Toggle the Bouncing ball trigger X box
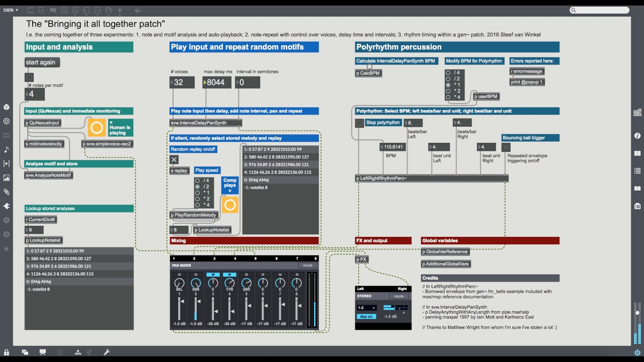Viewport: 644px width, 362px height. (506, 147)
